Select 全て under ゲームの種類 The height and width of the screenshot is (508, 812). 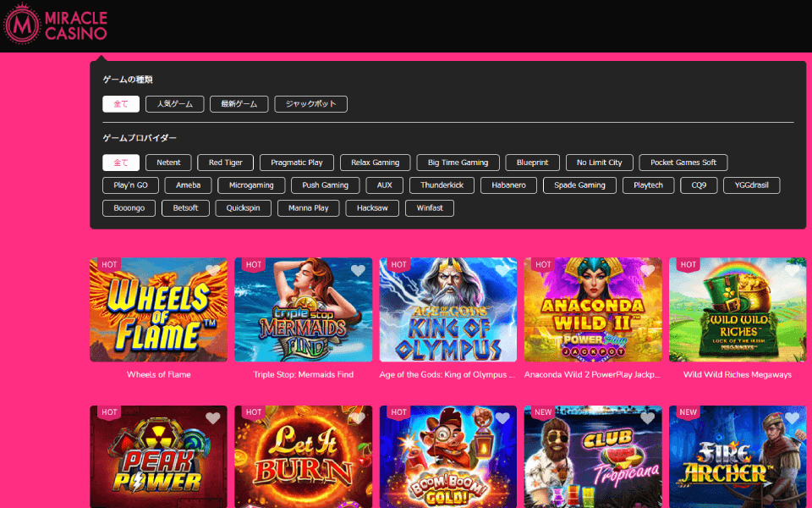point(121,104)
